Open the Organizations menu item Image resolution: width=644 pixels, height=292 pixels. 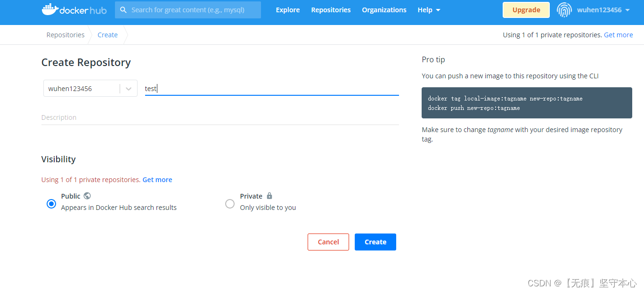(x=384, y=10)
